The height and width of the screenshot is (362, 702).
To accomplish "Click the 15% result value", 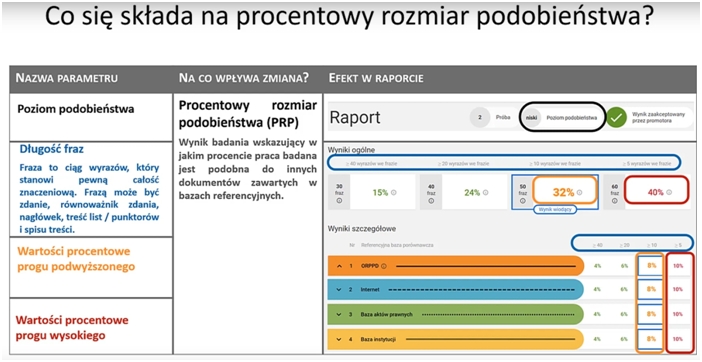I will (380, 192).
